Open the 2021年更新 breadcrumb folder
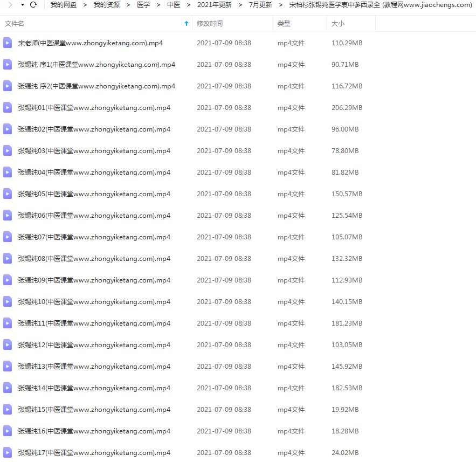The height and width of the screenshot is (462, 476). pyautogui.click(x=215, y=5)
